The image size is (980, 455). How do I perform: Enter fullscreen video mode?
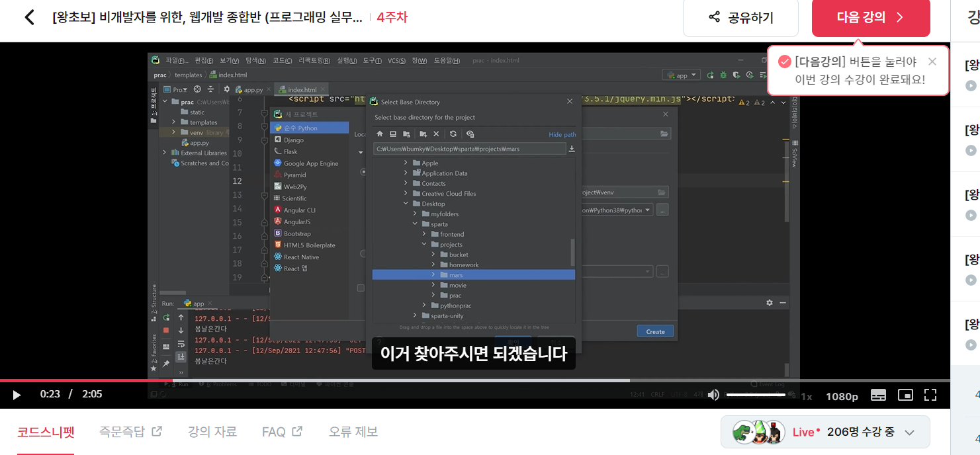pos(930,395)
